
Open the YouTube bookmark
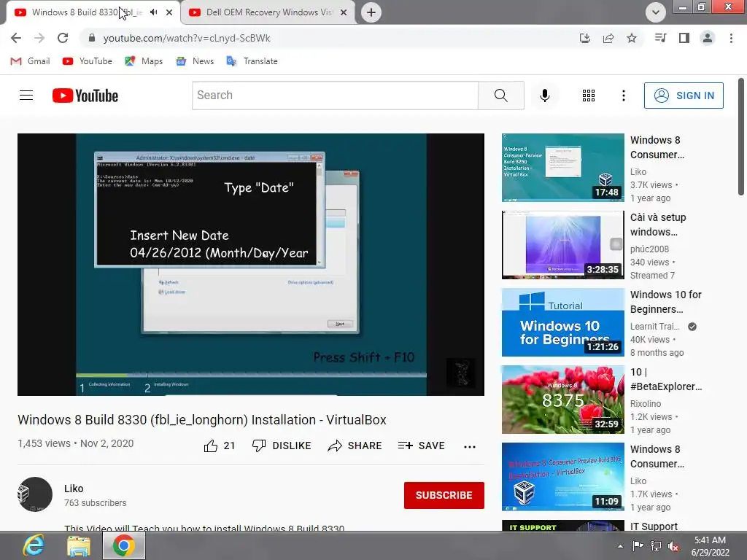pyautogui.click(x=88, y=61)
